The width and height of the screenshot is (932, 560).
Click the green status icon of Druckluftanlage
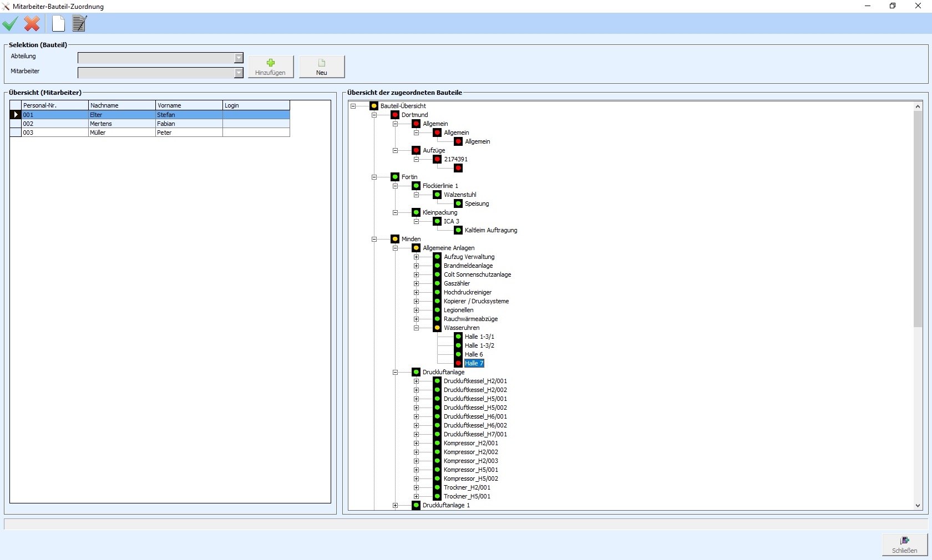pyautogui.click(x=416, y=372)
